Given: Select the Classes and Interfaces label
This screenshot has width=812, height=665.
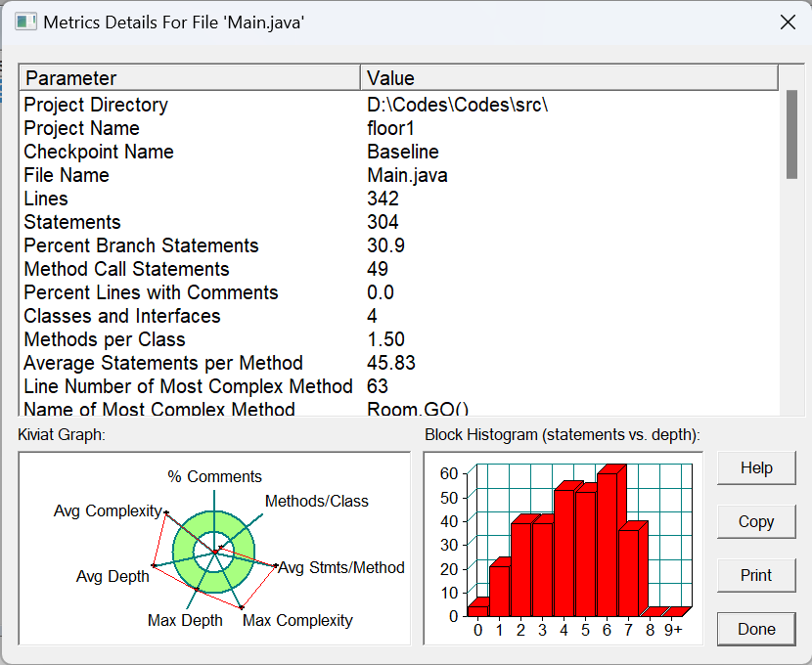Looking at the screenshot, I should [x=122, y=316].
